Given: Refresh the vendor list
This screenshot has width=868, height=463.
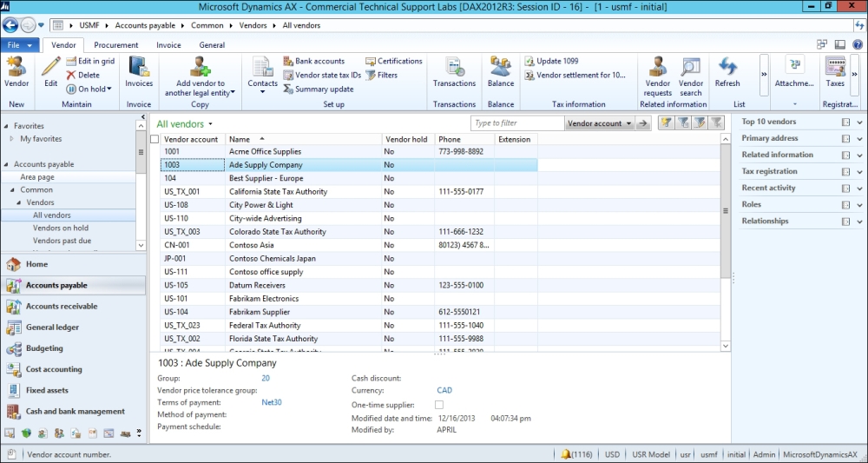Looking at the screenshot, I should (x=727, y=72).
